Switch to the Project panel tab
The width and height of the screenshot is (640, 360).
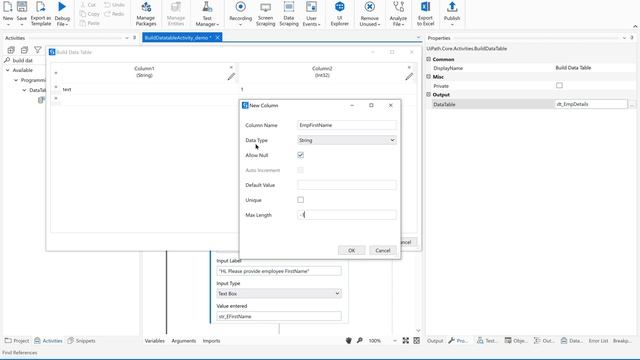coord(17,340)
